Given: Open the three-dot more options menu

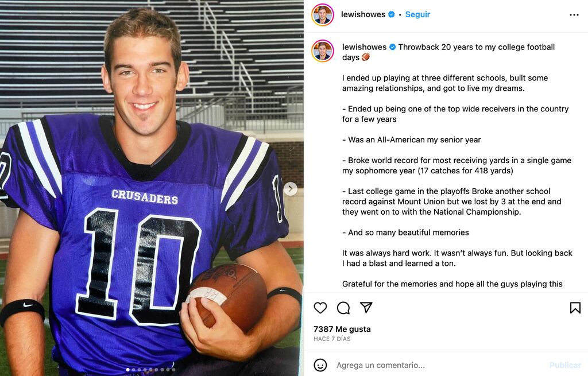Looking at the screenshot, I should (x=574, y=15).
